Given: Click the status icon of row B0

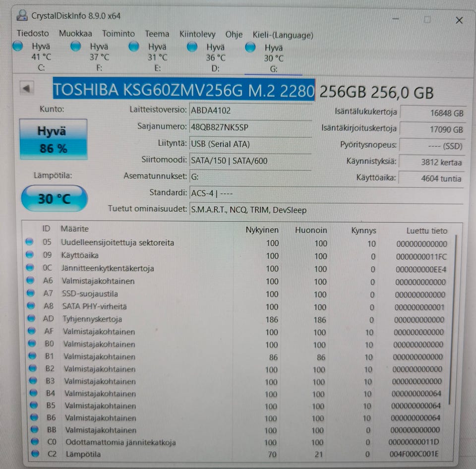Looking at the screenshot, I should (32, 344).
